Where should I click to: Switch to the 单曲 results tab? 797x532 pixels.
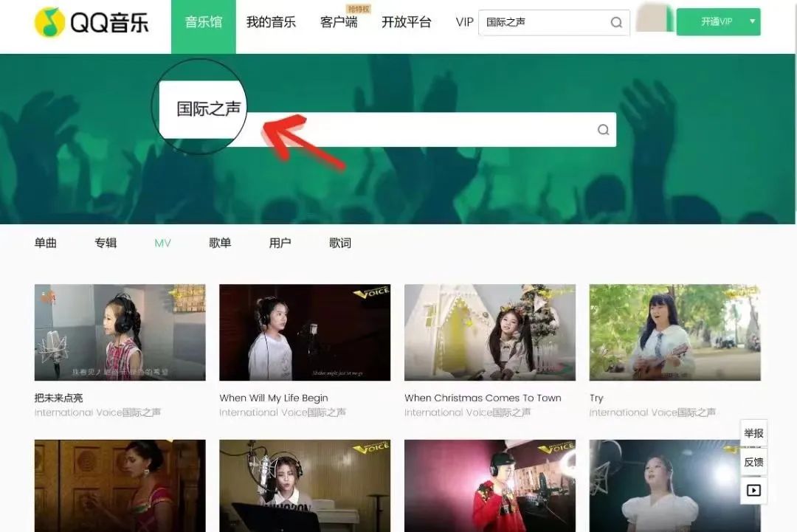pyautogui.click(x=45, y=243)
